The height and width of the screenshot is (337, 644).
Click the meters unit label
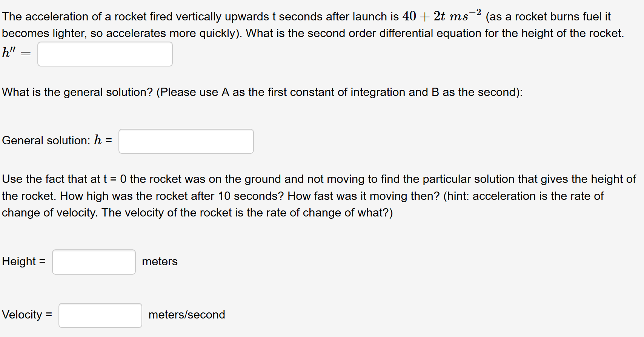click(x=160, y=261)
